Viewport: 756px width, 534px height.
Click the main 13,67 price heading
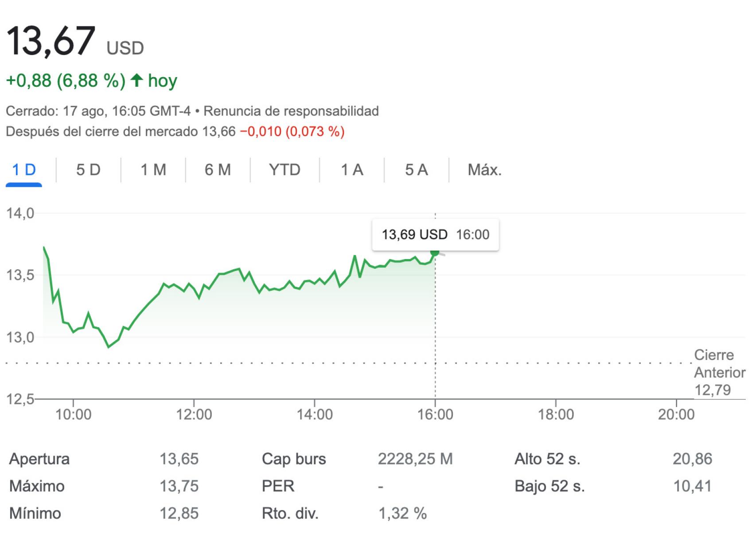[51, 41]
